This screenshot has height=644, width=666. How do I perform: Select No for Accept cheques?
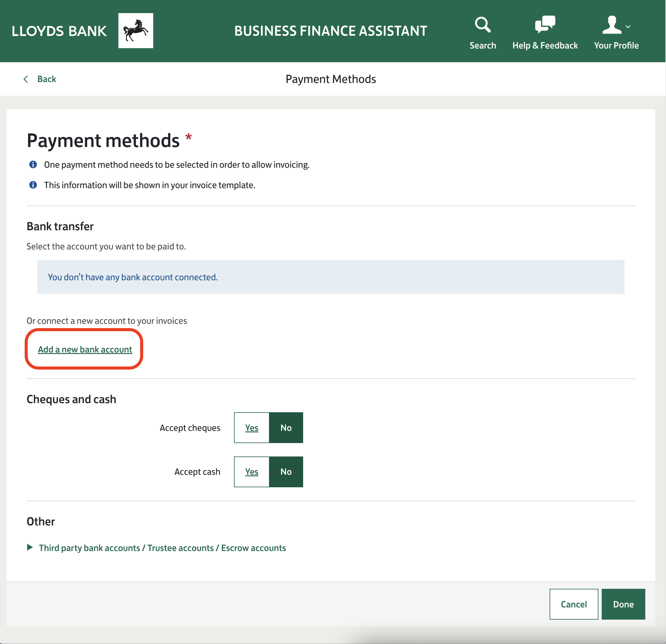point(286,428)
